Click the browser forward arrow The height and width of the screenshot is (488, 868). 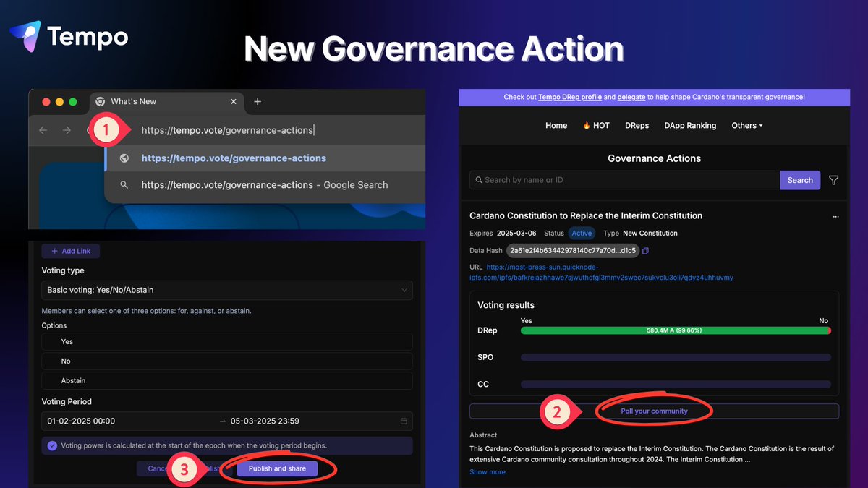pyautogui.click(x=67, y=130)
